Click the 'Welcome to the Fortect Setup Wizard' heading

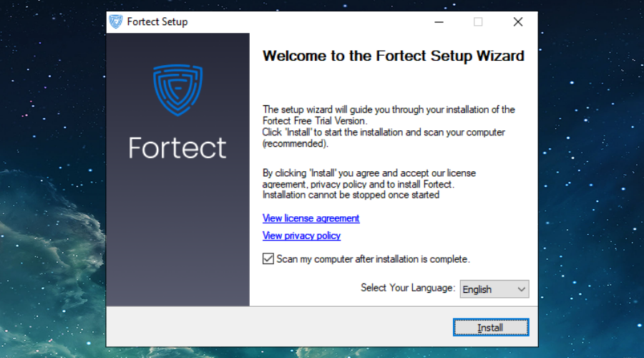click(394, 56)
